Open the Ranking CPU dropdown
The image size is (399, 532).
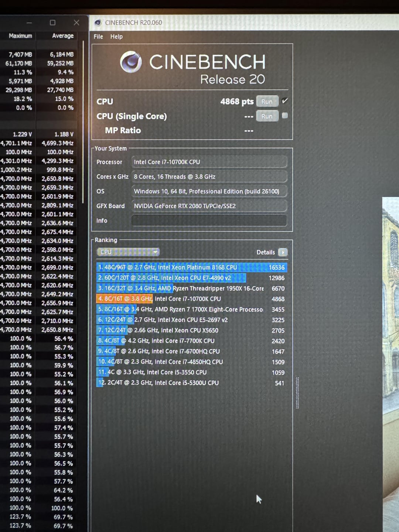[128, 252]
